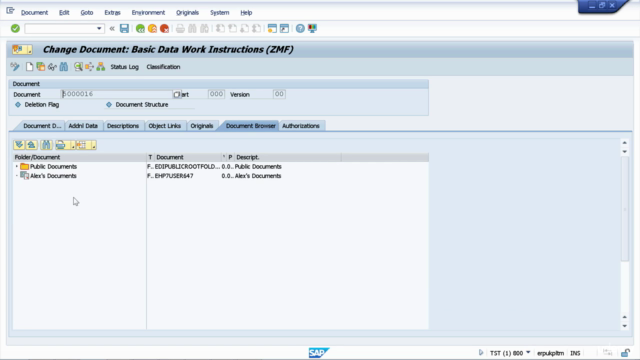
Task: Open the System menu
Action: [220, 13]
